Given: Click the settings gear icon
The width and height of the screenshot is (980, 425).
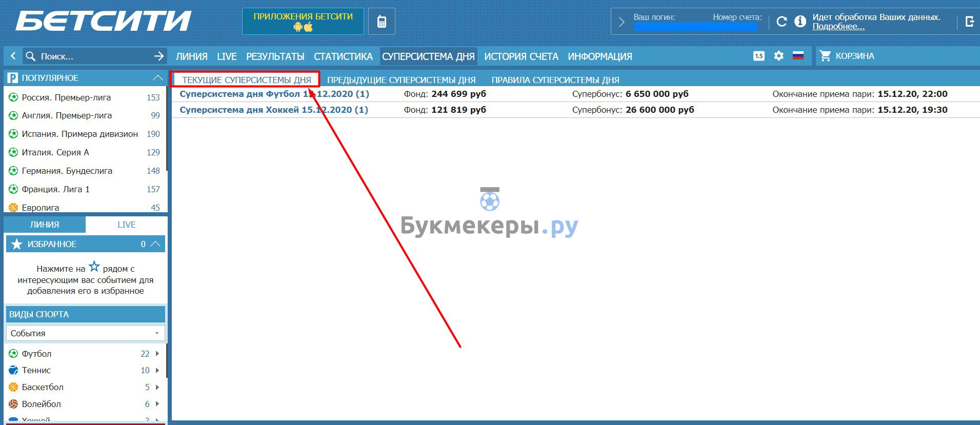Looking at the screenshot, I should coord(778,56).
